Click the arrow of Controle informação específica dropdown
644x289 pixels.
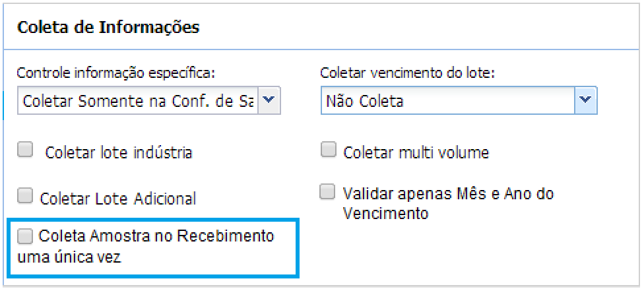click(x=269, y=102)
